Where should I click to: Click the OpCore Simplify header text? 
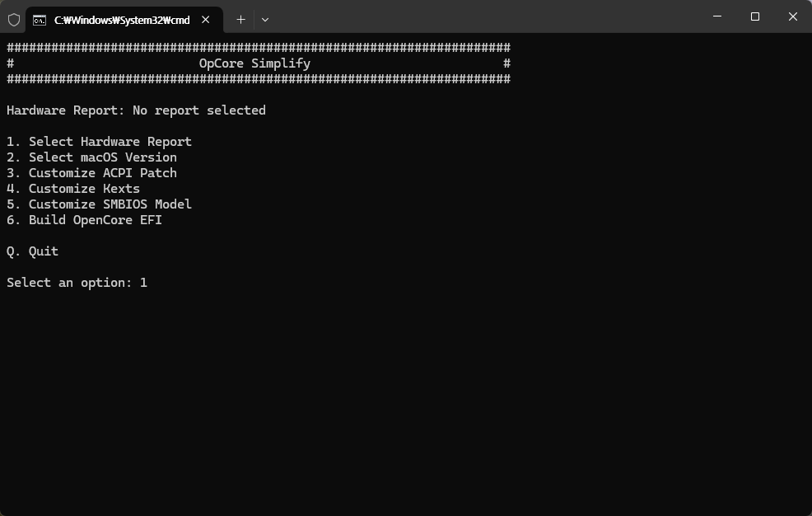tap(254, 63)
